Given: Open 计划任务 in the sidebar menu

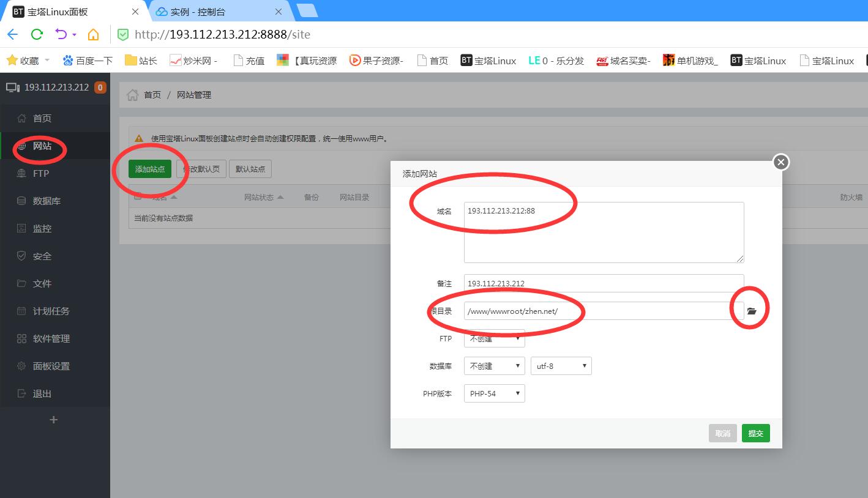Looking at the screenshot, I should pyautogui.click(x=51, y=311).
